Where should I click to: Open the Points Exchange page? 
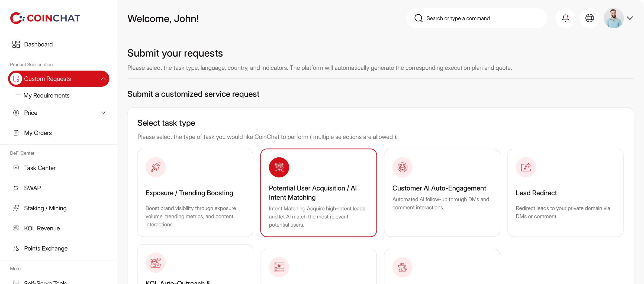(x=46, y=248)
